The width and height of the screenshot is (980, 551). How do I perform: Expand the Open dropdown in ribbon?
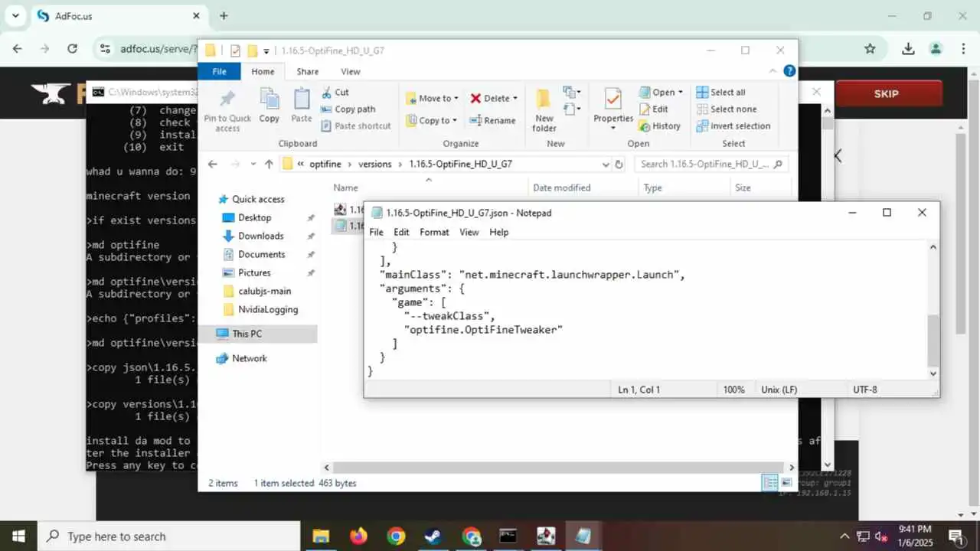pos(680,93)
